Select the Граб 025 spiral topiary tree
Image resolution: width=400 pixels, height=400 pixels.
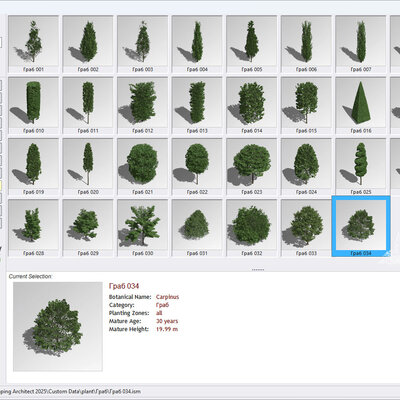pos(361,167)
